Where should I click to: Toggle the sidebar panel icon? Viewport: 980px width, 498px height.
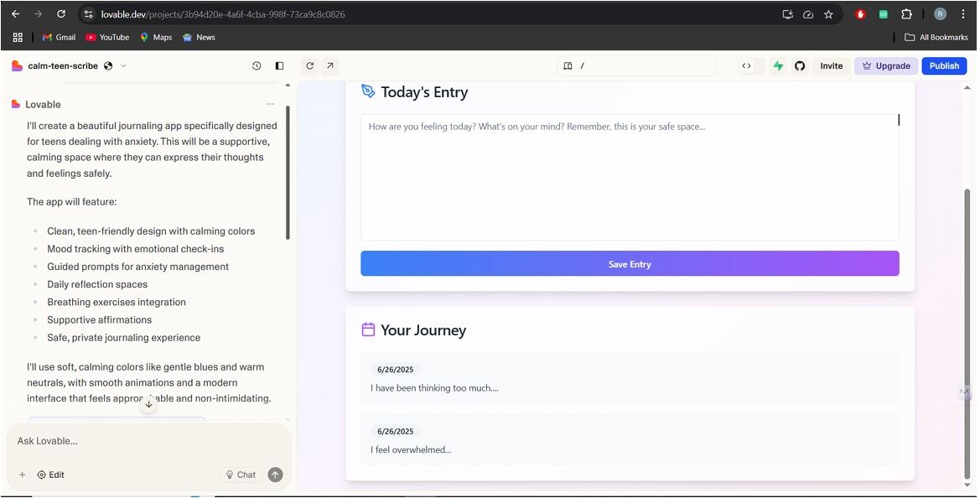(279, 65)
